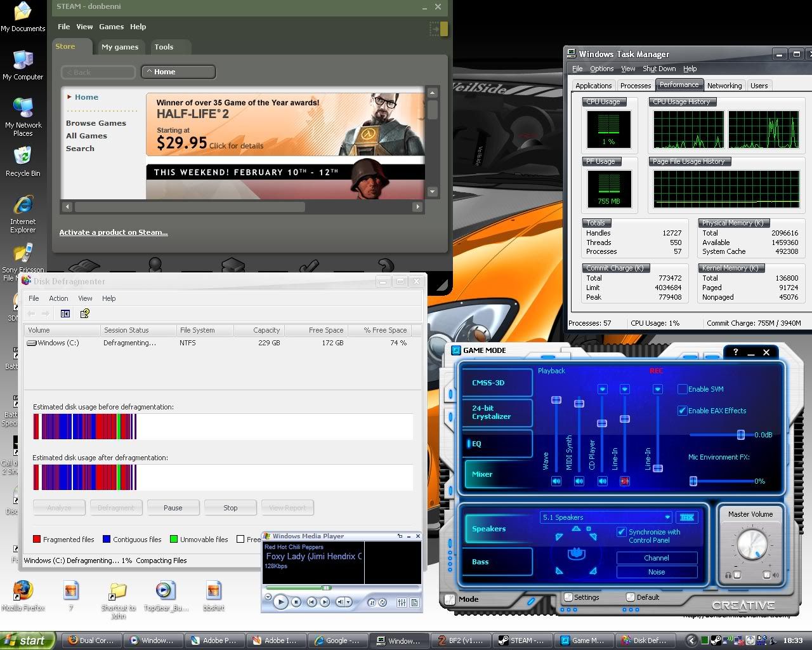Viewport: 812px width, 650px height.
Task: Toggle shuffle in Windows Media Player
Action: [372, 602]
